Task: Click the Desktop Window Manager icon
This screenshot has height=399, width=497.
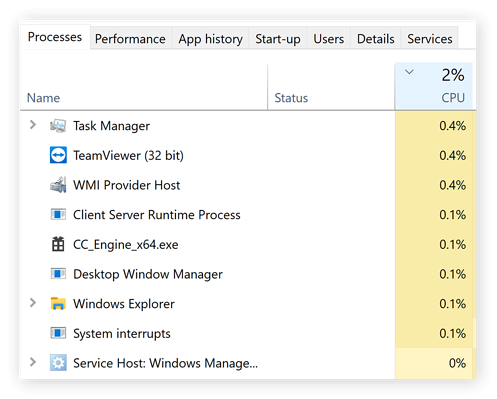Action: tap(58, 274)
